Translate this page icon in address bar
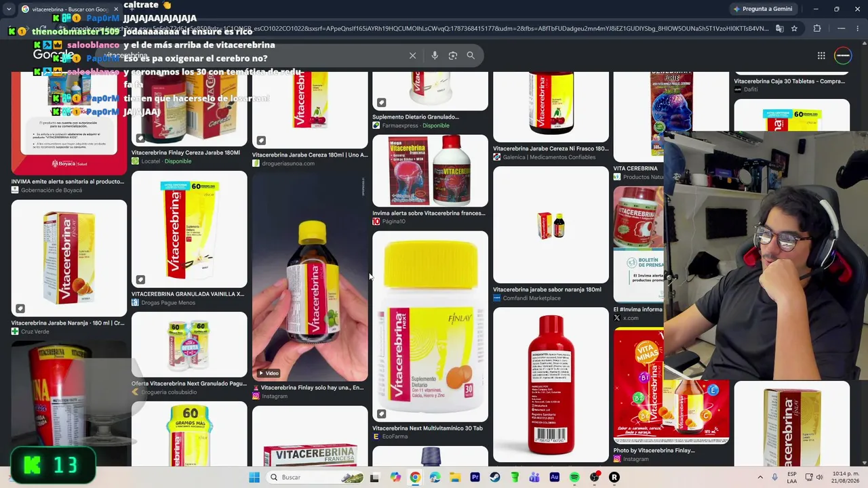868x488 pixels. pos(780,28)
